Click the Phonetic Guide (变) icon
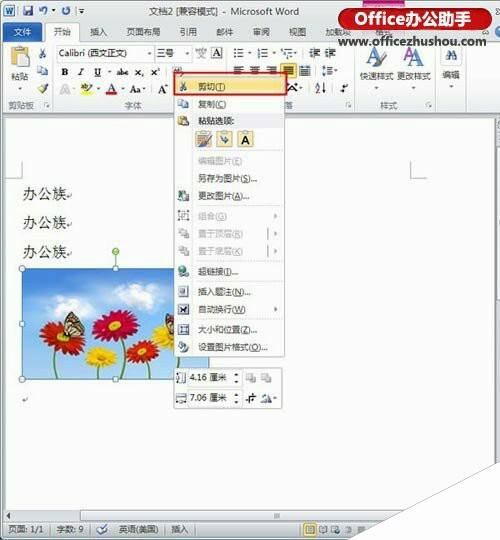Screen dimensions: 500x540 click(x=201, y=53)
